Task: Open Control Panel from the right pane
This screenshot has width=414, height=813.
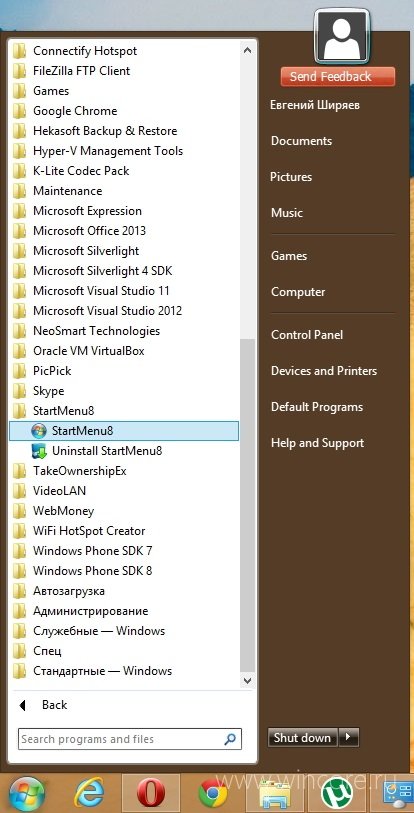Action: (307, 335)
